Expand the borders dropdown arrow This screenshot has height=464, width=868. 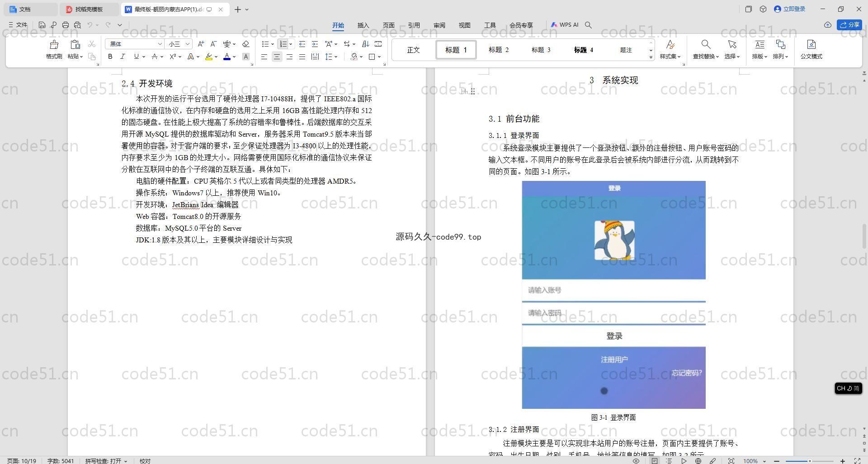click(x=379, y=57)
